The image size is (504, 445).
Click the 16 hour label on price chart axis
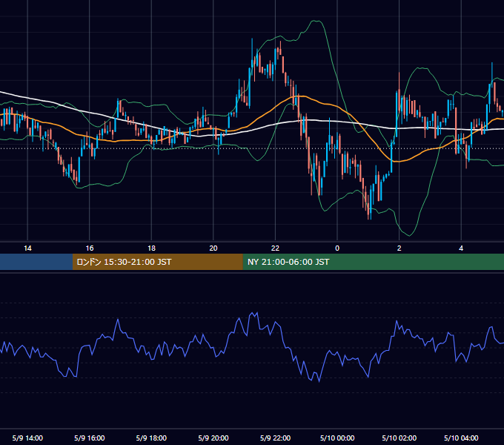tap(90, 248)
